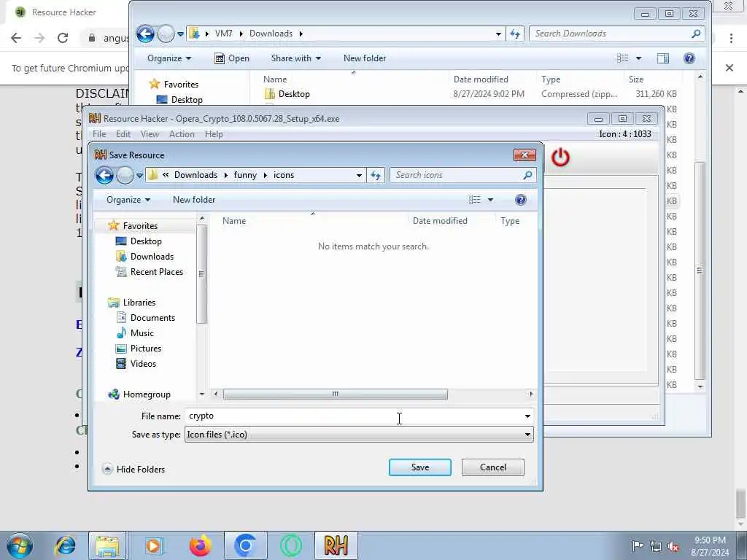
Task: Expand Organize menu in Save Resource dialog
Action: [x=128, y=200]
